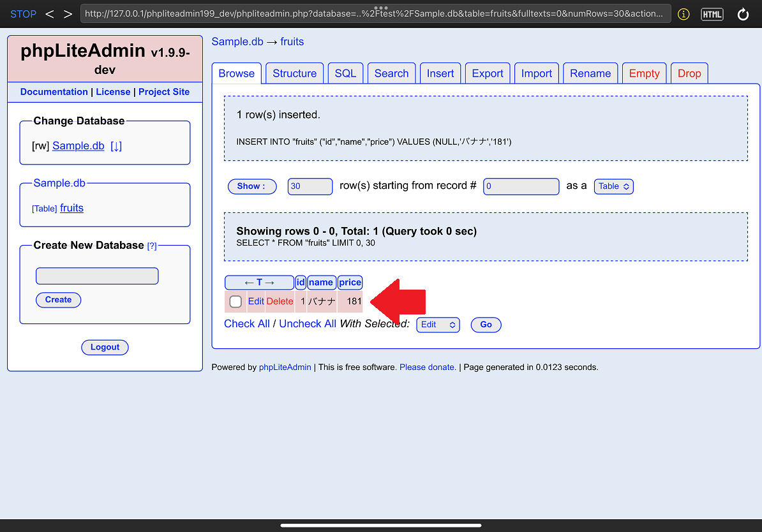Screen dimensions: 762x532
Task: Click the Uncheck All link
Action: 308,324
